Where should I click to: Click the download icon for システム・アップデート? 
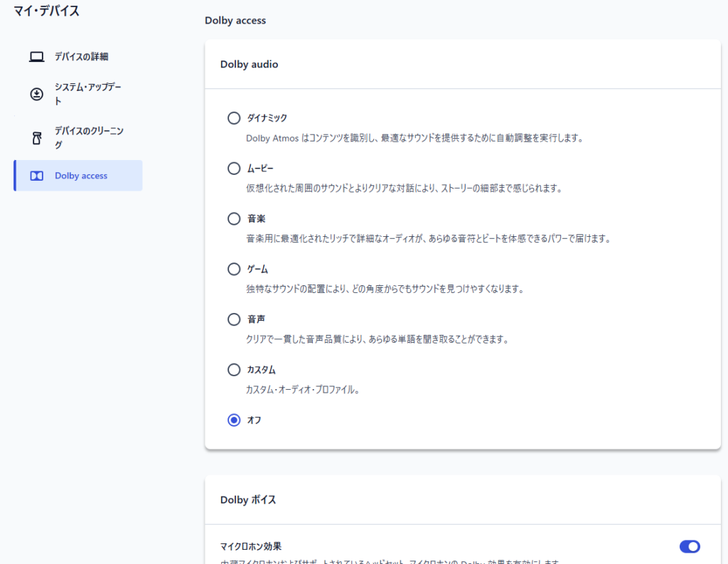(37, 94)
